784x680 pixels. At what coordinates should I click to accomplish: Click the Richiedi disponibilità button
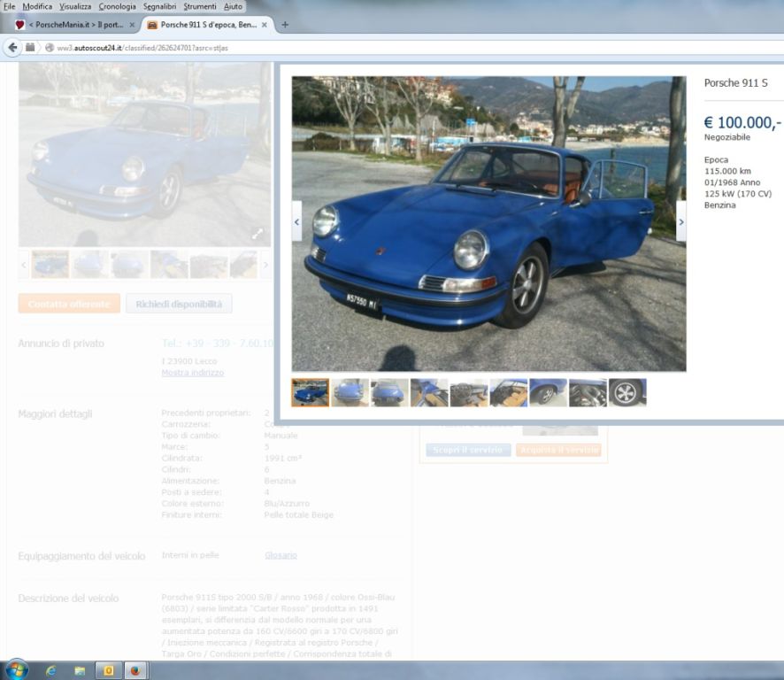point(179,304)
